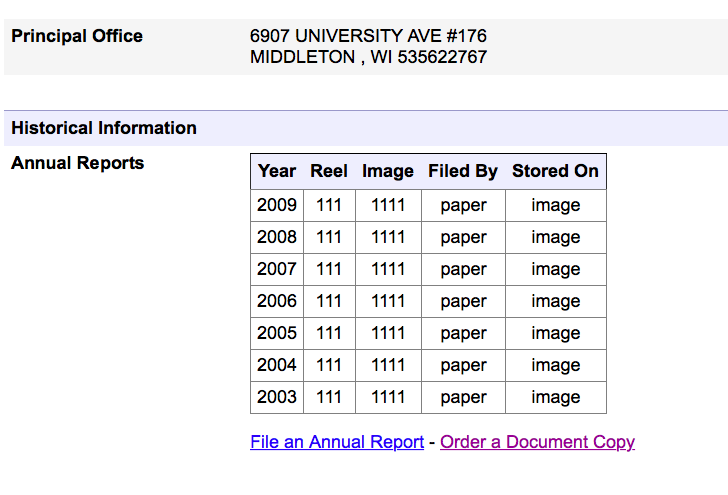Click the Annual Reports label
Viewport: 728px width, 495px height.
coord(78,163)
